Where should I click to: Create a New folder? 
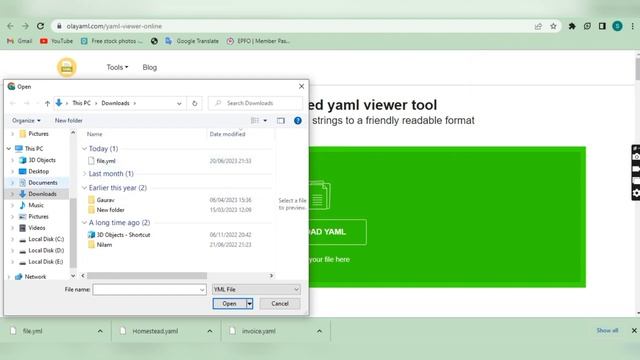69,120
